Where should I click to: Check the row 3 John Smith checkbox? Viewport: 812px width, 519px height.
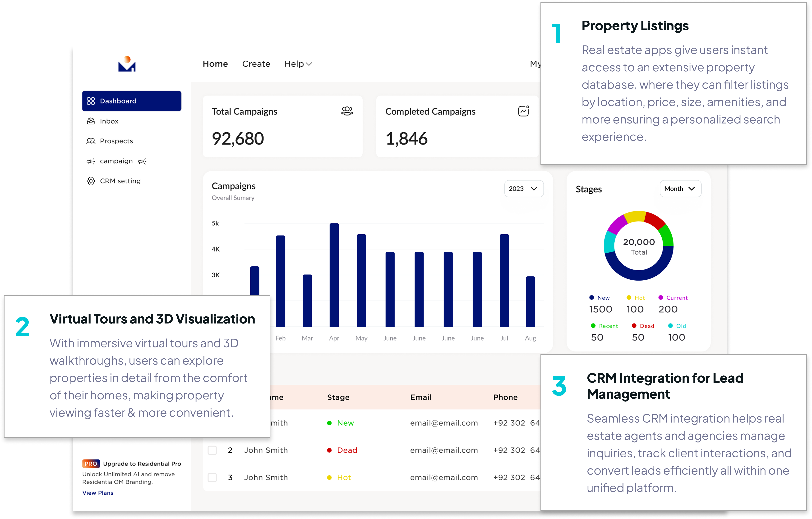[x=212, y=478]
